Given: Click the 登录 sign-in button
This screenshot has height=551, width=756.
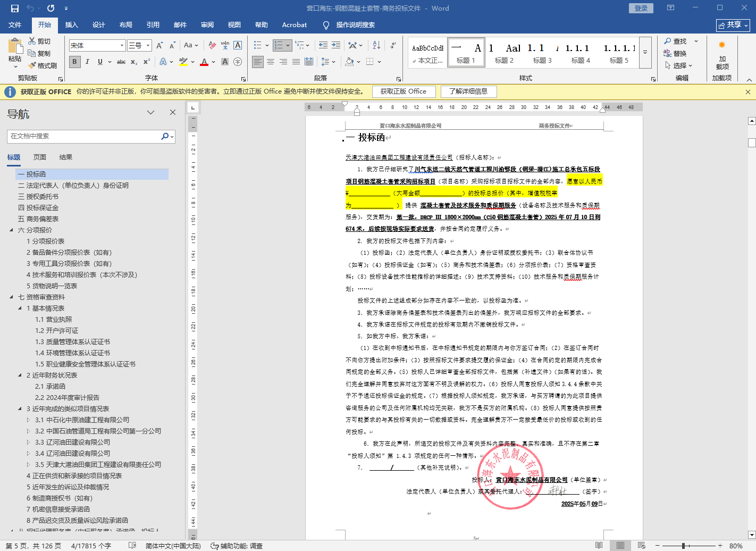Looking at the screenshot, I should tap(641, 8).
